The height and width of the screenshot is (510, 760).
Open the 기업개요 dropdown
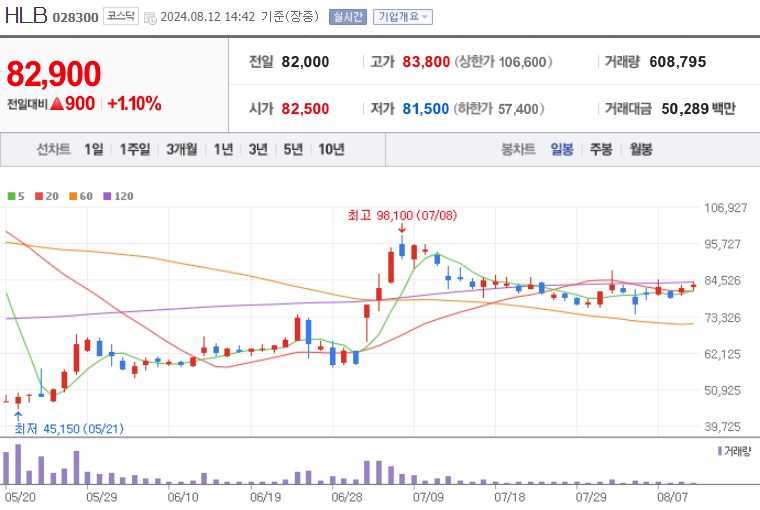point(403,17)
